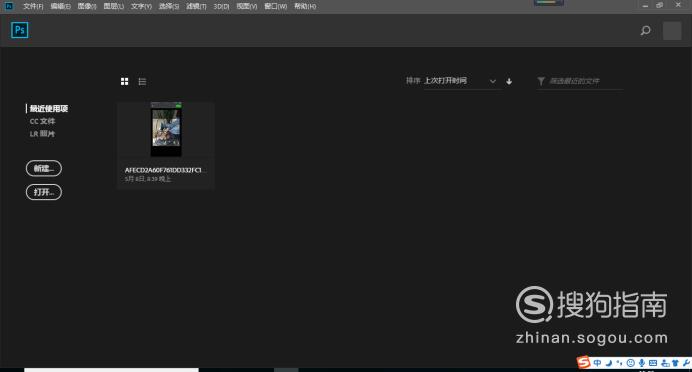The image size is (692, 372).
Task: Open the 3D(D) menu
Action: tap(222, 6)
